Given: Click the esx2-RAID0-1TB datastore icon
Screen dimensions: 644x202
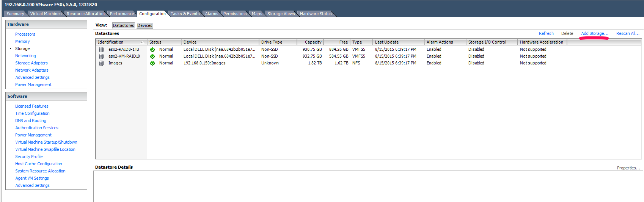Looking at the screenshot, I should 101,50.
